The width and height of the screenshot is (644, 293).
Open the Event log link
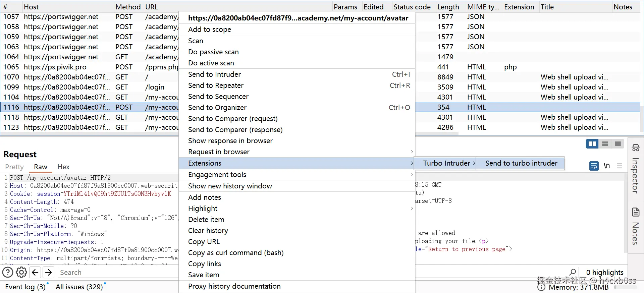(25, 287)
